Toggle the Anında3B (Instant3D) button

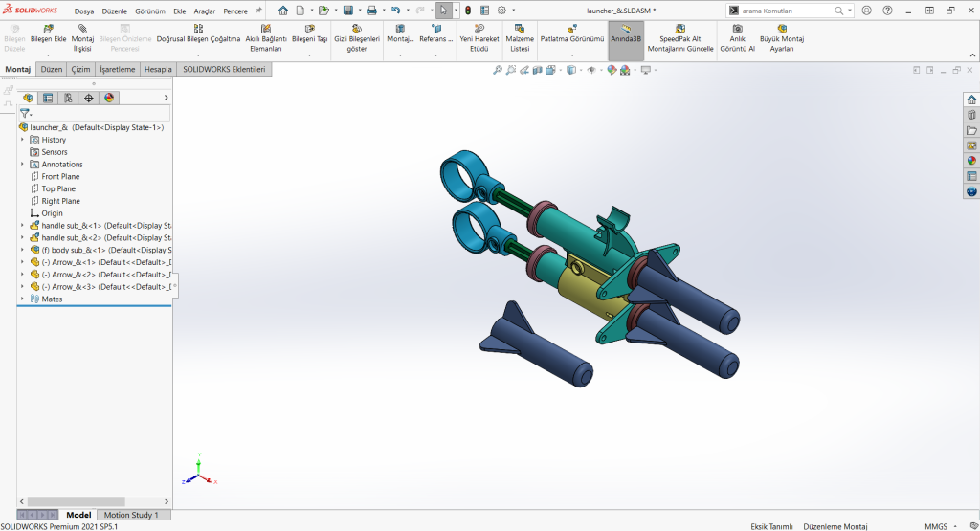[x=625, y=33]
